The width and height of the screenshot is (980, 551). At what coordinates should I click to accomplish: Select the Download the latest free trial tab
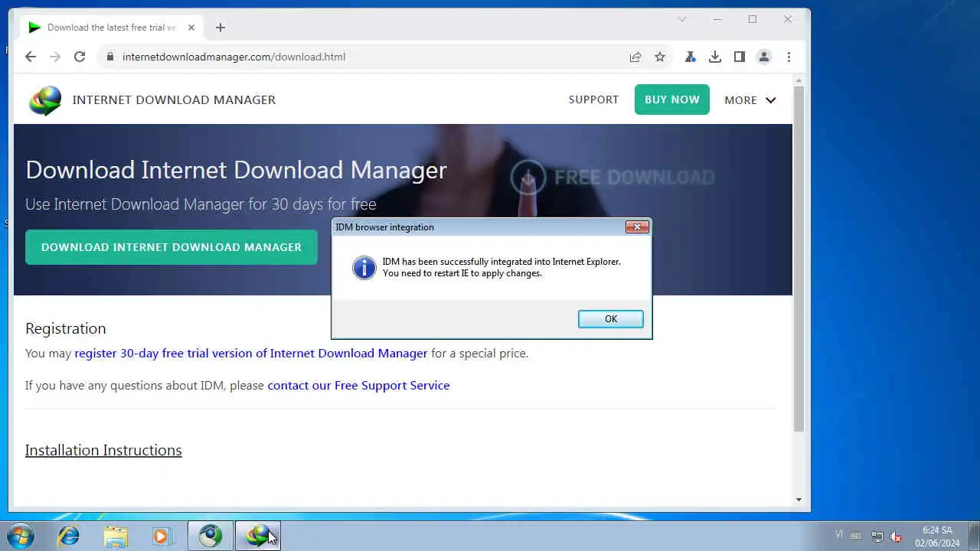point(112,28)
